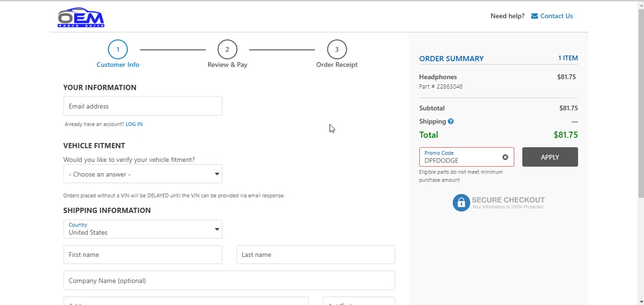This screenshot has height=305, width=644.
Task: Click the promo error message text
Action: click(x=461, y=176)
